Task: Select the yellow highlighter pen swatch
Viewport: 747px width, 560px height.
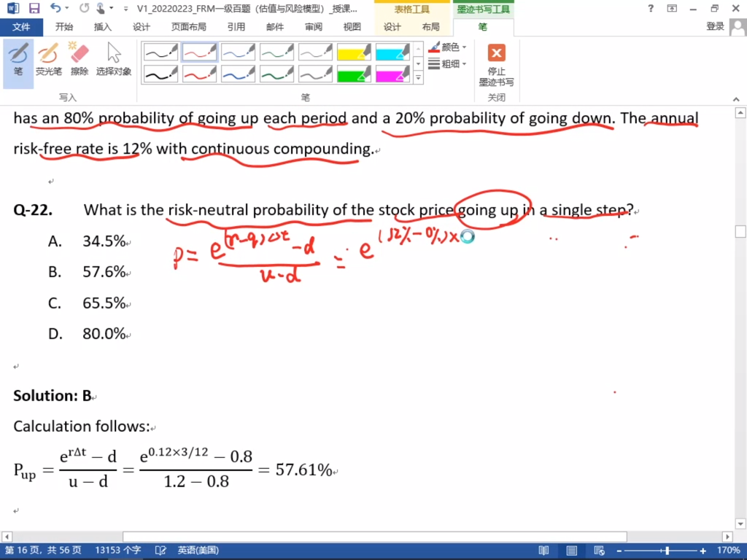Action: pyautogui.click(x=354, y=52)
